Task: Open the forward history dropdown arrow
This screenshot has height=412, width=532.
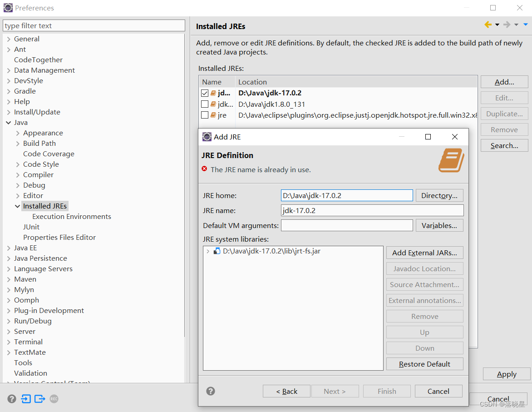Action: (x=517, y=25)
